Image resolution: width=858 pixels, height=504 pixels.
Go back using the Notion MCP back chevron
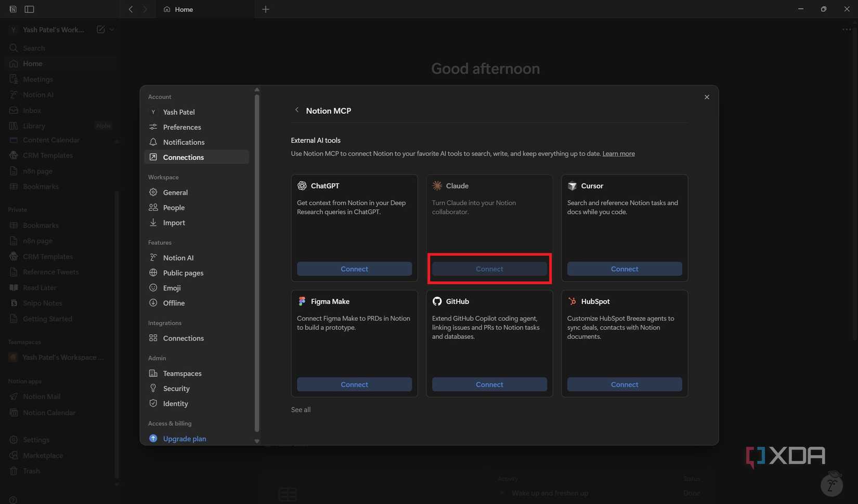tap(297, 110)
